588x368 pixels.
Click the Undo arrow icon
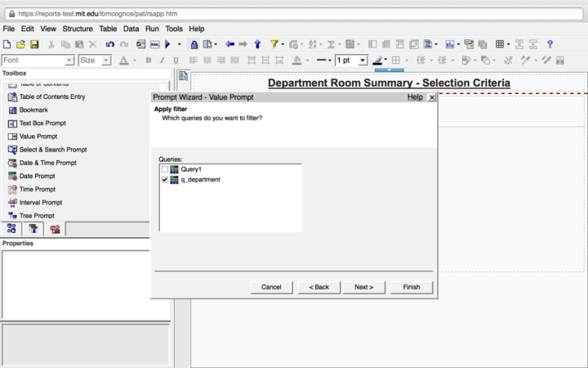point(110,44)
